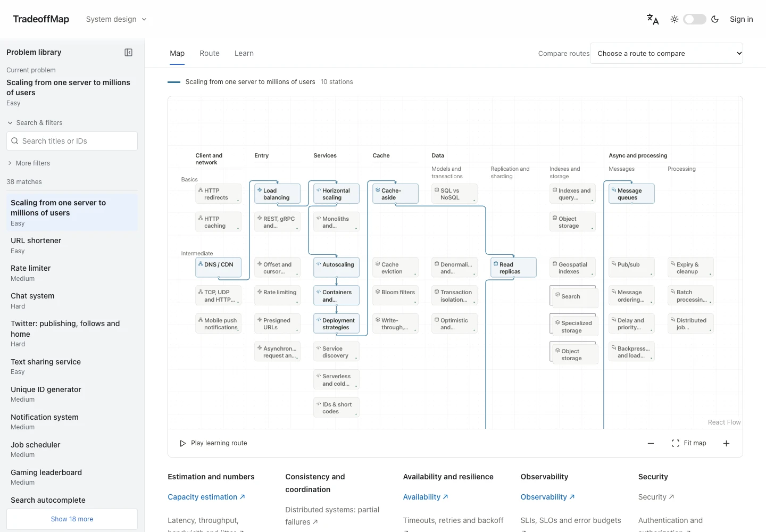Viewport: 766px width, 532px height.
Task: Click the Autoscaling station node
Action: [x=336, y=268]
